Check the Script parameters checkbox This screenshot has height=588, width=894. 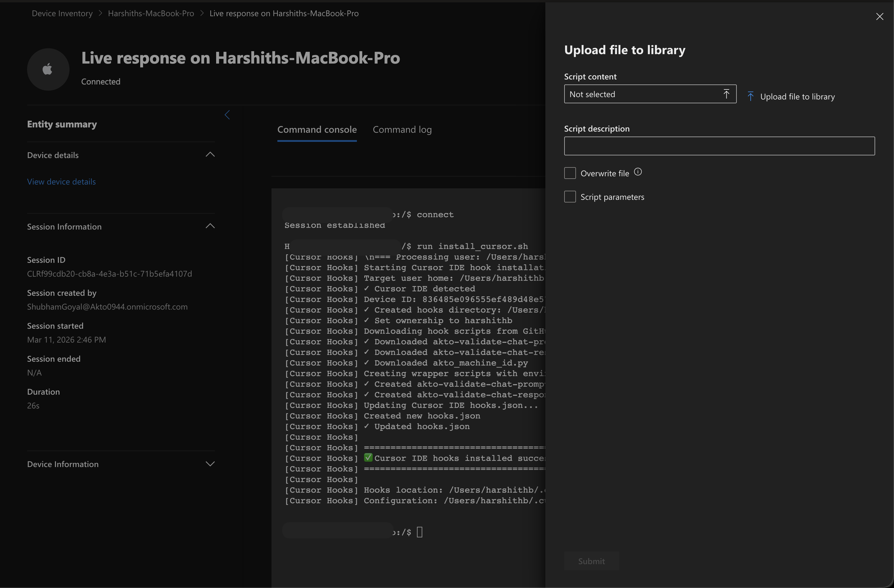click(x=570, y=197)
